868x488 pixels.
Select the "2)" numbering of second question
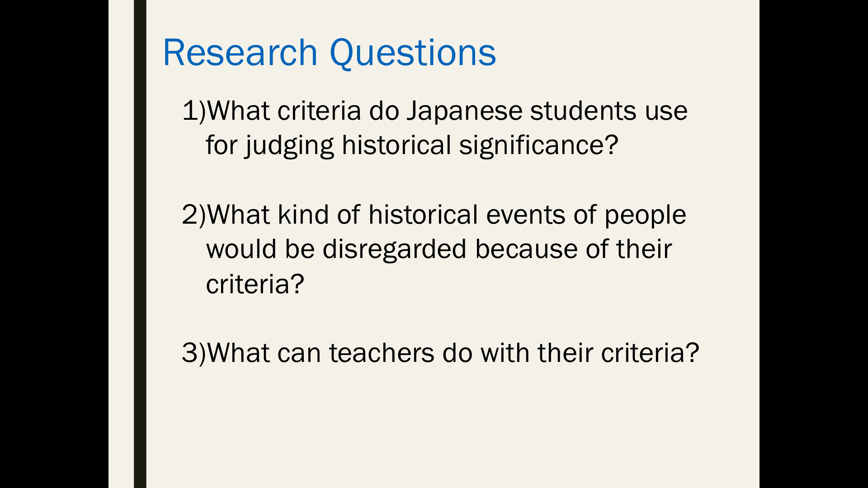pos(194,215)
